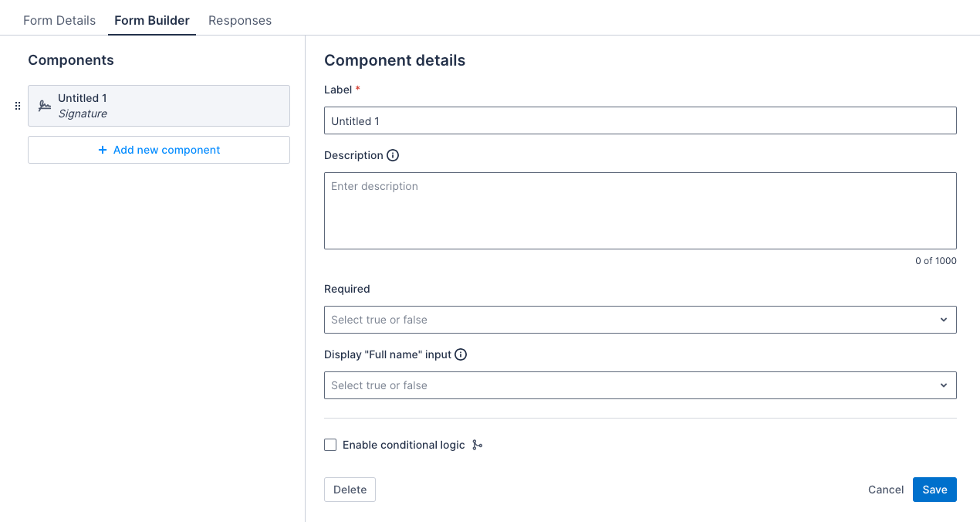Select the Untitled 1 component title
The height and width of the screenshot is (522, 980).
[83, 98]
